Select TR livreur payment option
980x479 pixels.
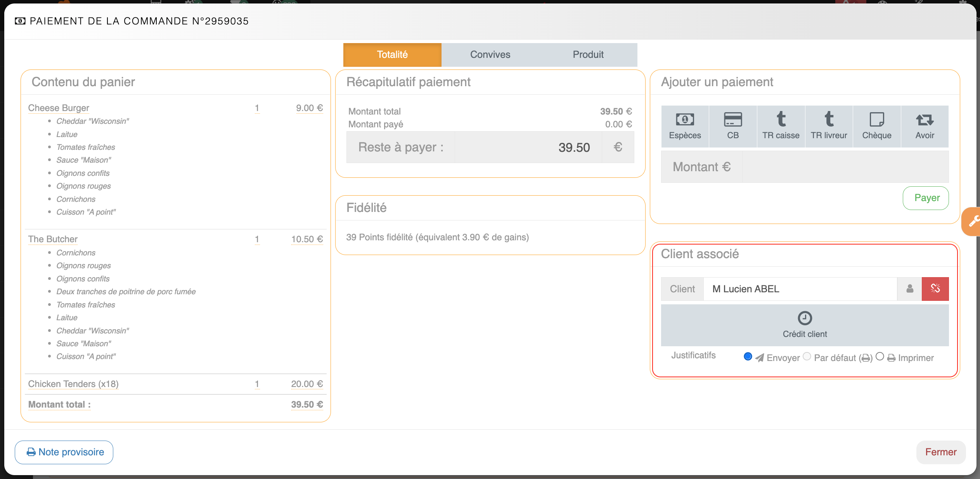click(829, 126)
